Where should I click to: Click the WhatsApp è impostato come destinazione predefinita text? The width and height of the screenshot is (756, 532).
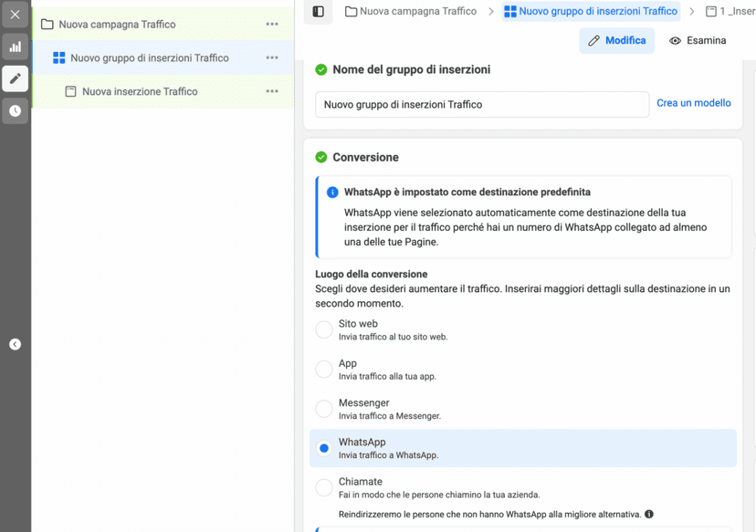[x=467, y=192]
